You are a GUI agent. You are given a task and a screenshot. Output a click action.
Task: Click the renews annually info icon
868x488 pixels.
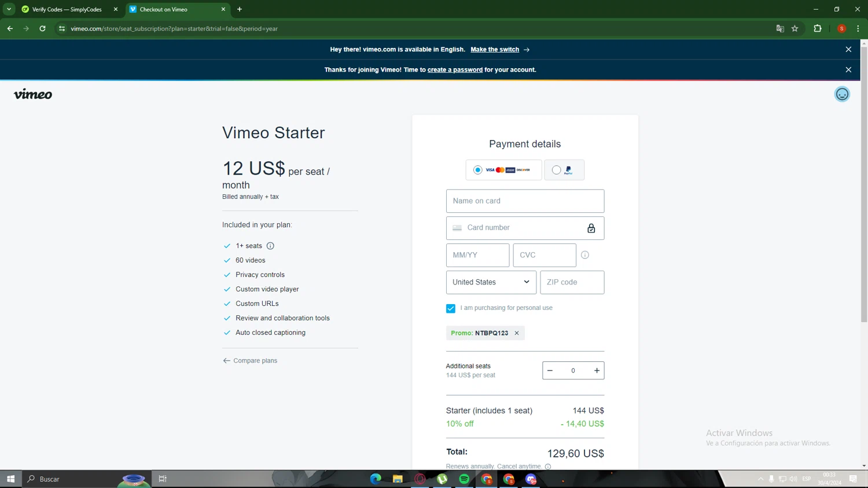tap(548, 467)
